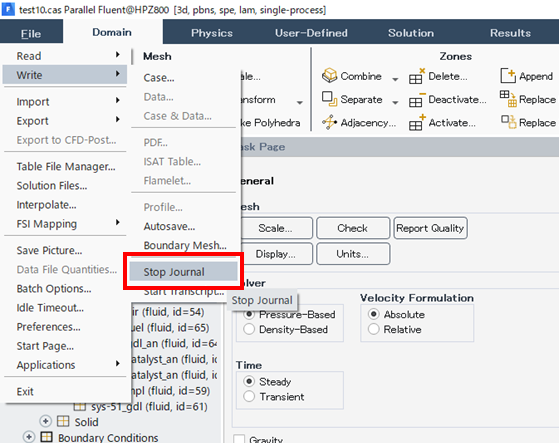Switch to the Domain ribbon tab
559x443 pixels.
pos(112,32)
